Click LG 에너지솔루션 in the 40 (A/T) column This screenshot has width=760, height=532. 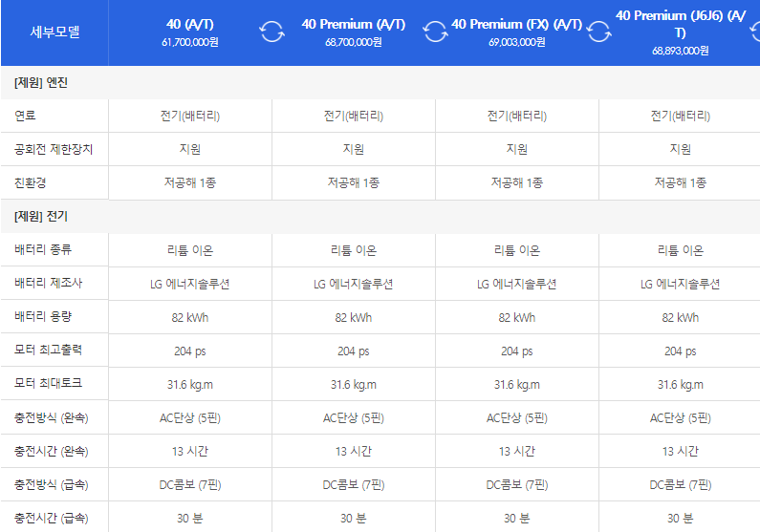coord(190,284)
